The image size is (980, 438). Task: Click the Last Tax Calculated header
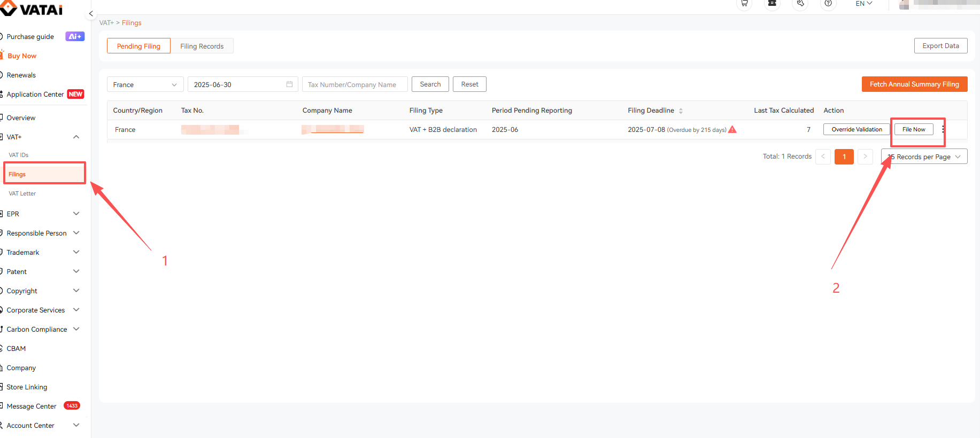(784, 111)
